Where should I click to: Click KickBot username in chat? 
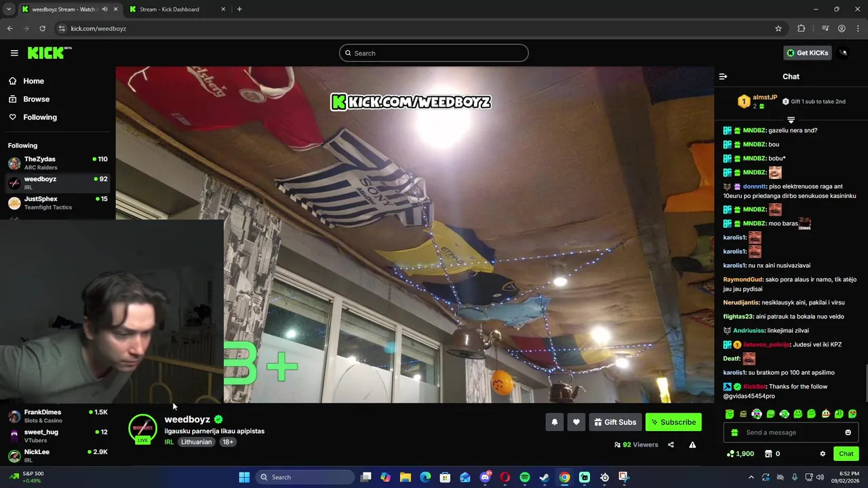click(x=755, y=387)
